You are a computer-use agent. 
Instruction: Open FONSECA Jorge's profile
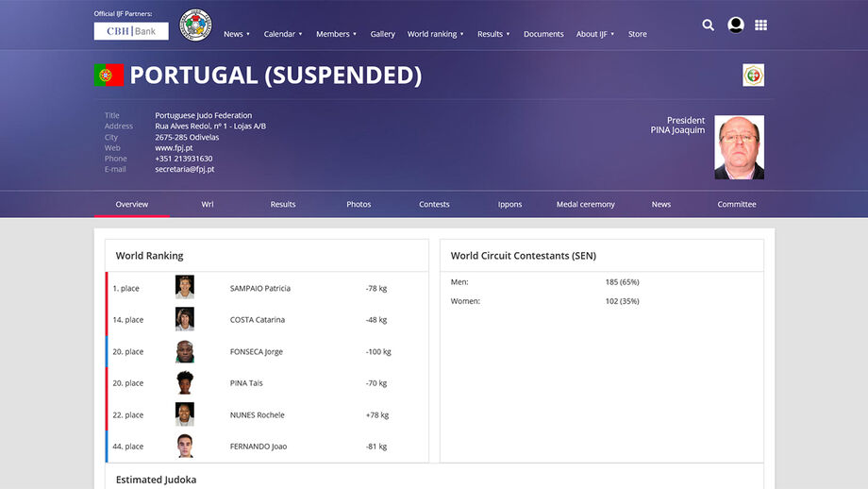click(x=257, y=352)
